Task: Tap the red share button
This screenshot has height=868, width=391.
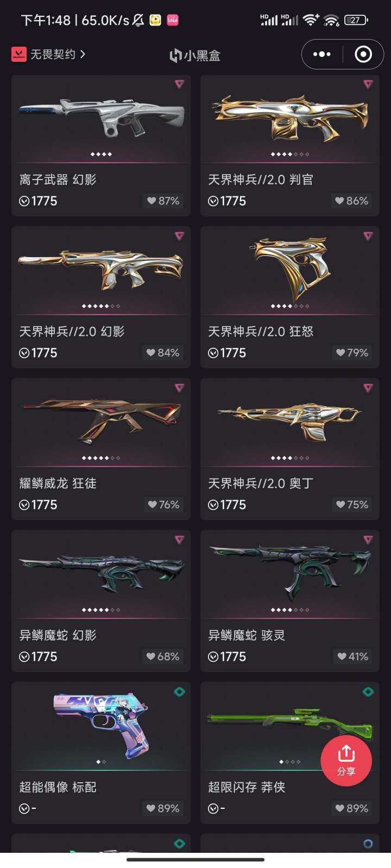Action: pos(346,761)
